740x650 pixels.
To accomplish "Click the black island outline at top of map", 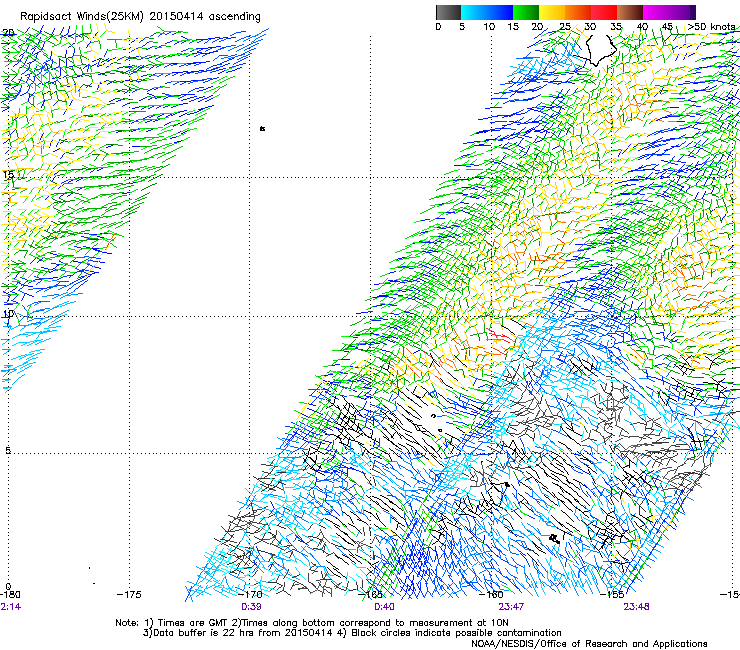I will (600, 51).
